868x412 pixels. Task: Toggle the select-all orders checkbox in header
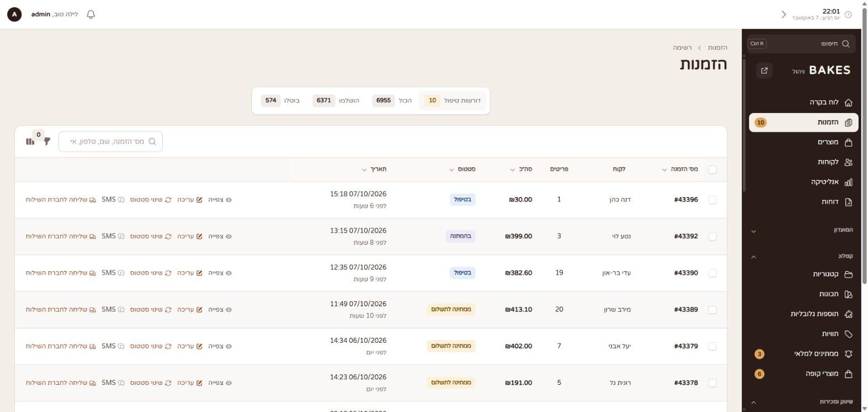coord(712,169)
